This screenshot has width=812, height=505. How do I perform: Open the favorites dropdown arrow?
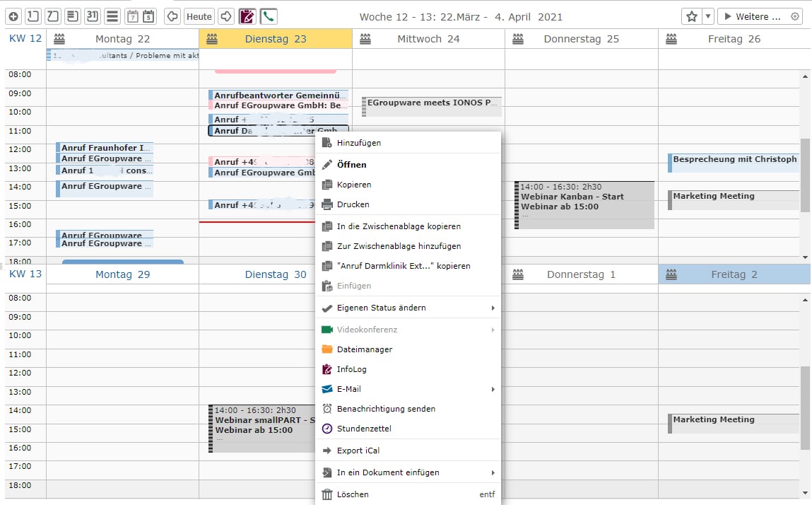point(707,16)
